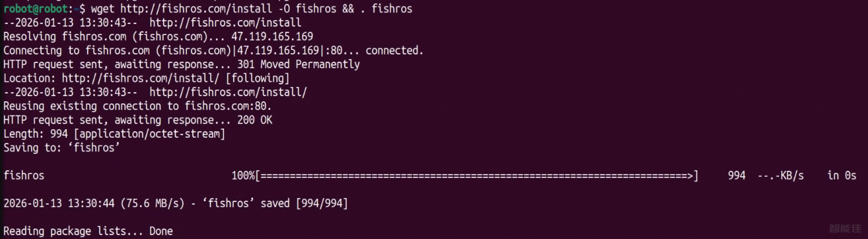The width and height of the screenshot is (868, 239).
Task: Click the "100%" progress percentage
Action: point(242,176)
